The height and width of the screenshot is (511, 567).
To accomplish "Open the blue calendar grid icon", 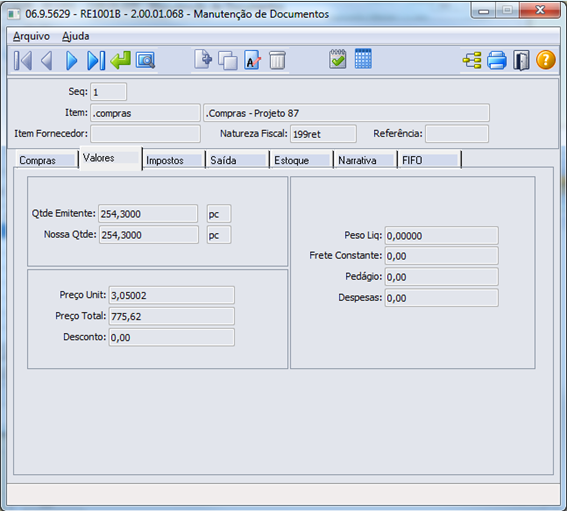I will click(x=363, y=59).
